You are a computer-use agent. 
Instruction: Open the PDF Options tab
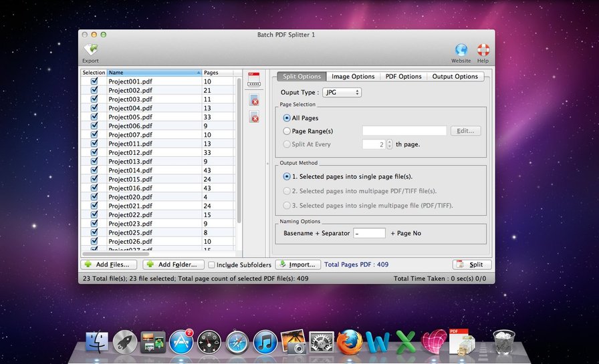[403, 77]
